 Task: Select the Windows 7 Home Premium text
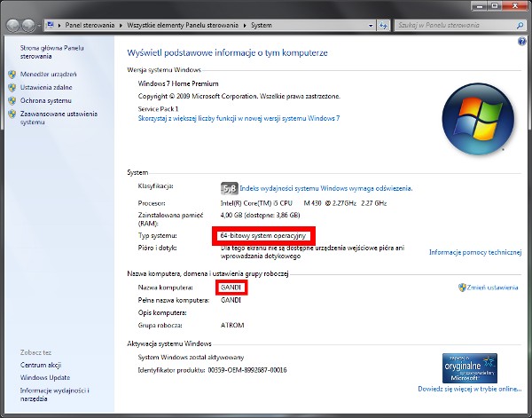pyautogui.click(x=178, y=83)
